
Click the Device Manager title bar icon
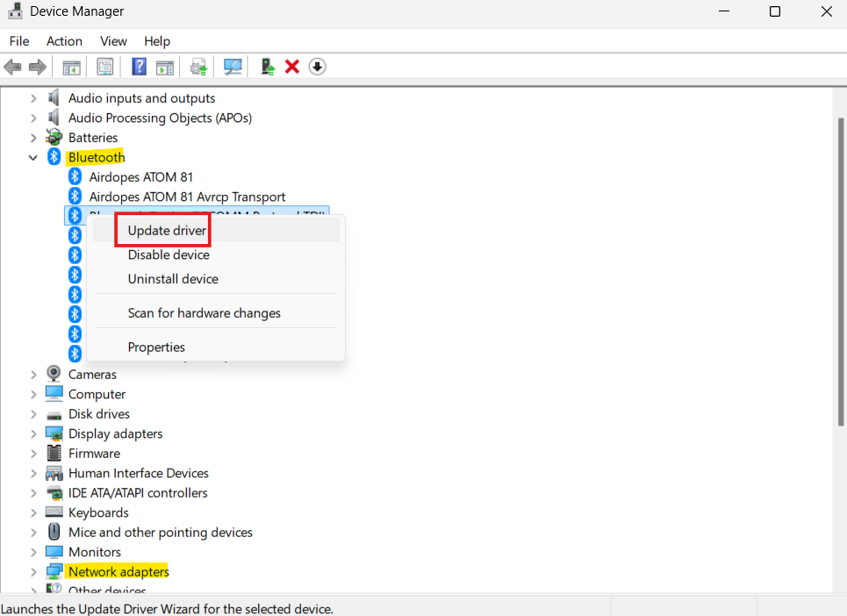[x=15, y=11]
